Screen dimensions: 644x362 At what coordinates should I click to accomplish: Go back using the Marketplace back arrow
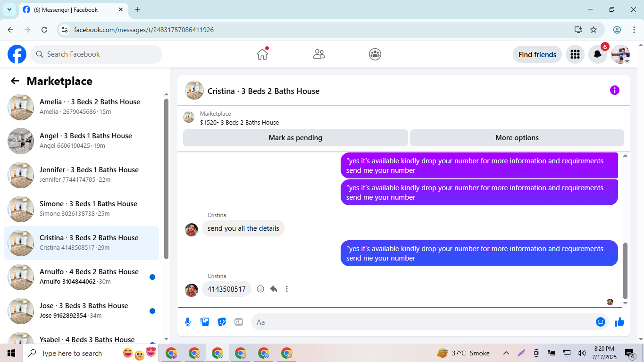click(15, 81)
